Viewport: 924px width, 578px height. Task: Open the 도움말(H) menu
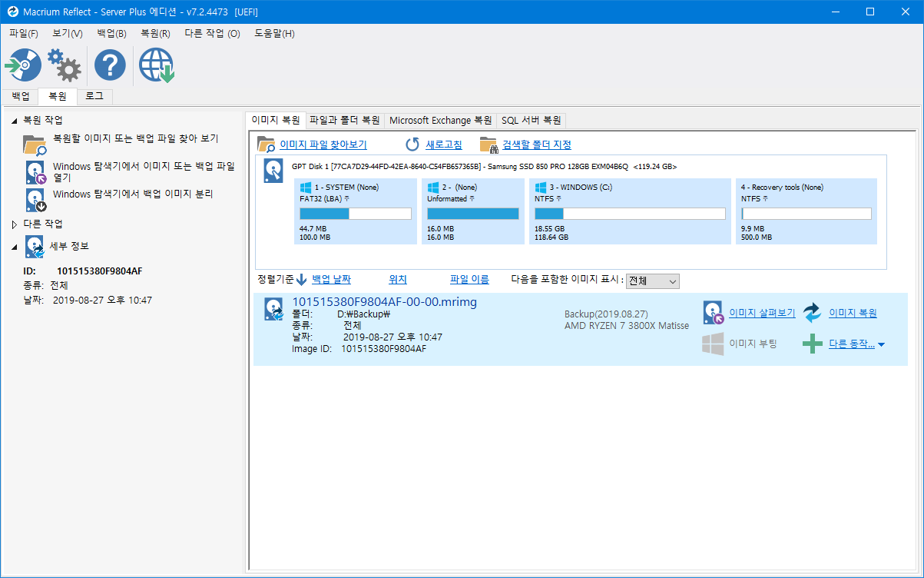point(274,34)
